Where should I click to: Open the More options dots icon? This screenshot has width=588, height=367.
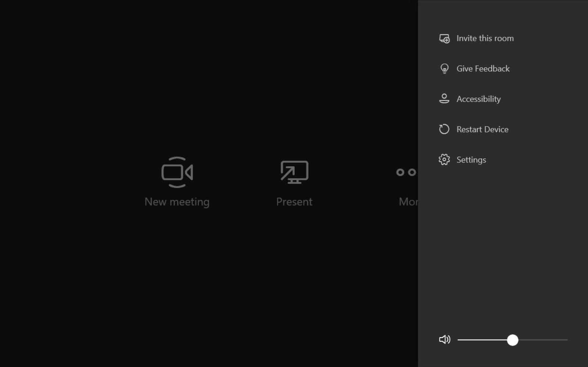[406, 172]
